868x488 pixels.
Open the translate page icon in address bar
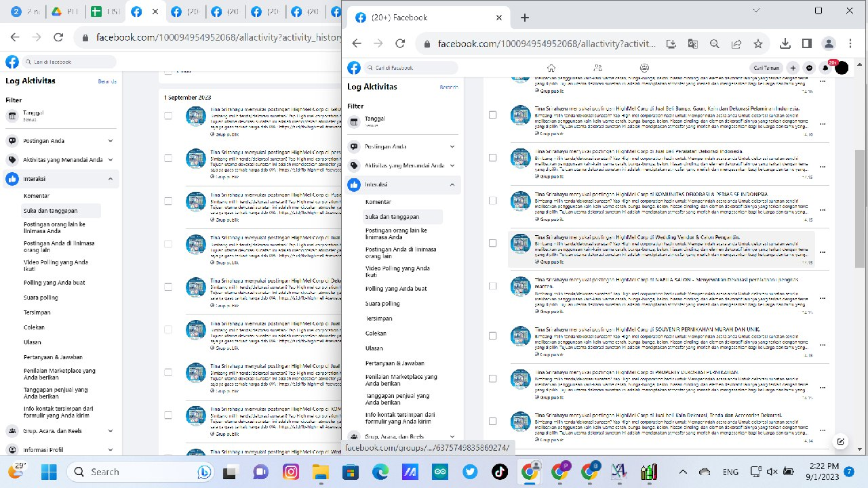pos(692,43)
